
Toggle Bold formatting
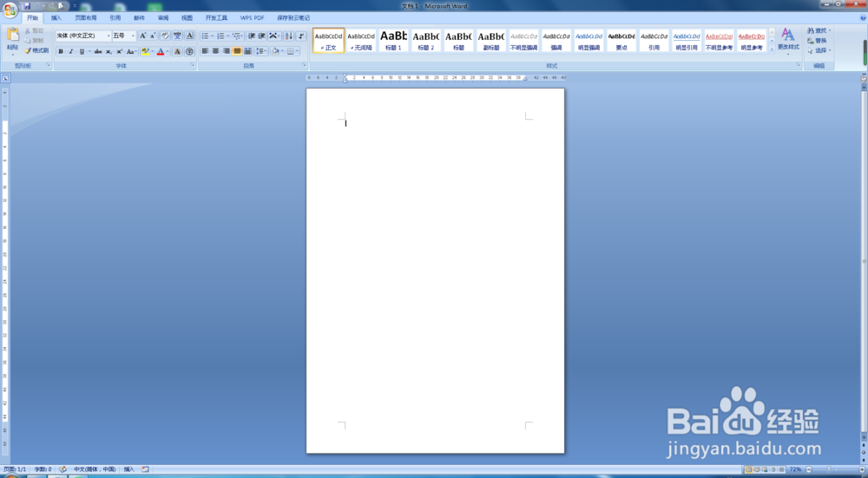click(x=61, y=51)
